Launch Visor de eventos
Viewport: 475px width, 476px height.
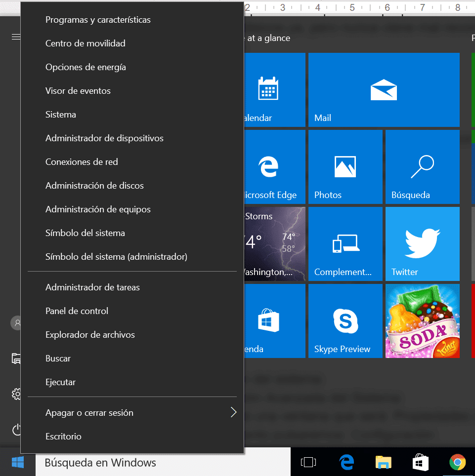pyautogui.click(x=132, y=91)
